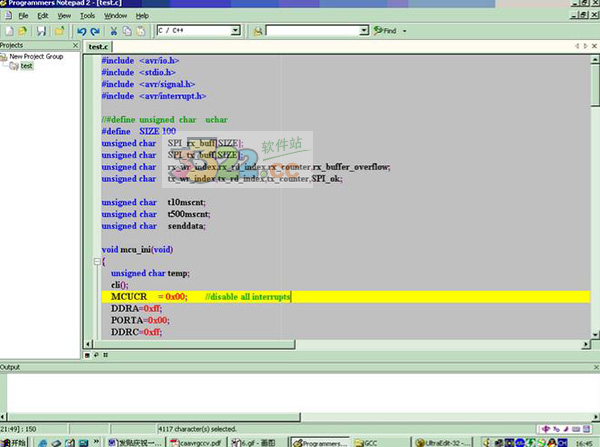Open the C / C++ language scheme dropdown
The image size is (600, 447).
click(x=235, y=31)
